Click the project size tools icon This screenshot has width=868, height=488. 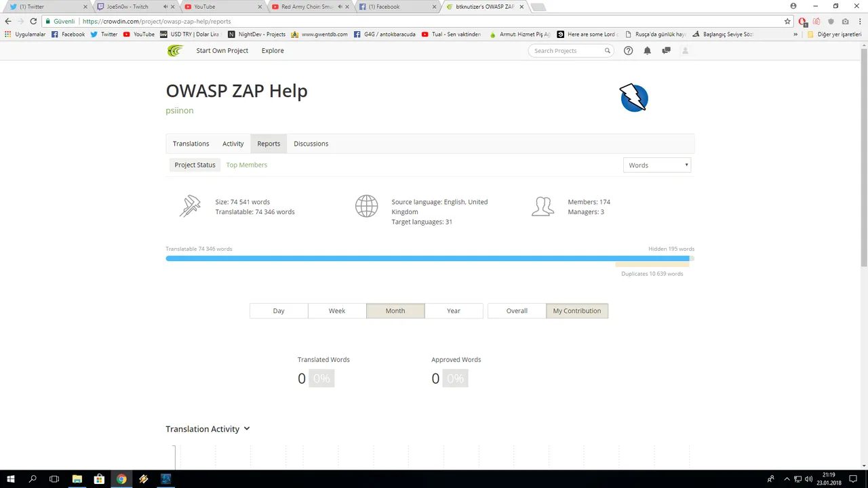tap(190, 206)
